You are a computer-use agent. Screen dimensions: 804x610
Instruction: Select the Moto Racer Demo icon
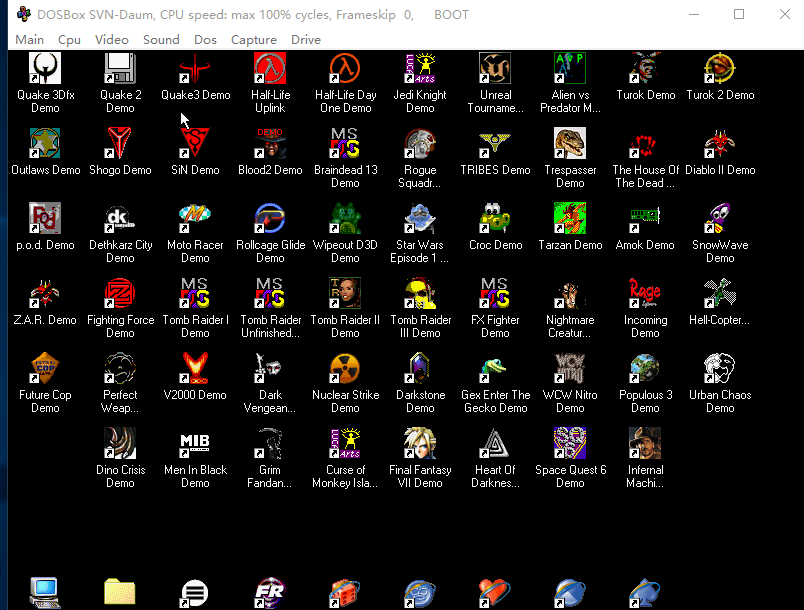click(195, 218)
